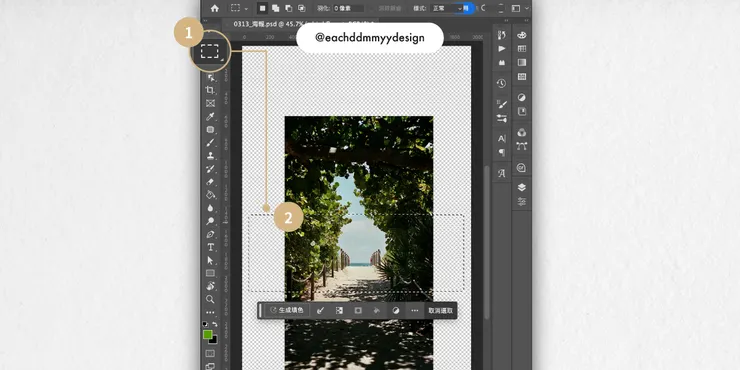This screenshot has height=370, width=740.
Task: Open the green foreground color swatch
Action: click(207, 334)
